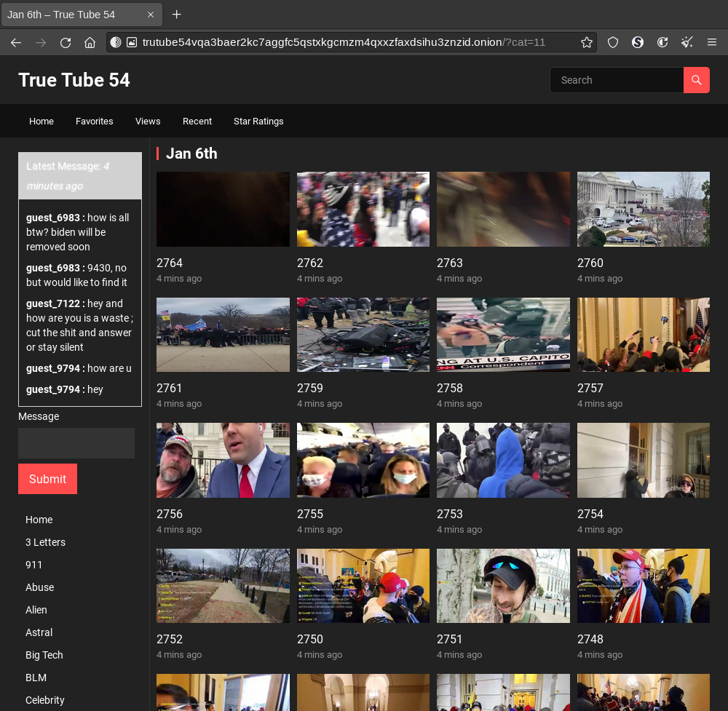Click the video title 2764

pos(170,263)
